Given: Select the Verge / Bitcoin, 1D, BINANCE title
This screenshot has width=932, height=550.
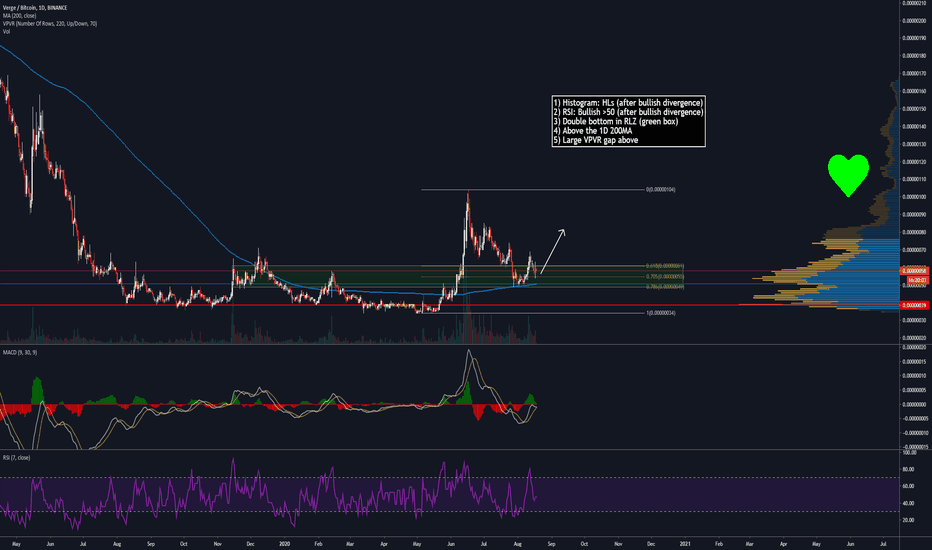Looking at the screenshot, I should tap(35, 8).
